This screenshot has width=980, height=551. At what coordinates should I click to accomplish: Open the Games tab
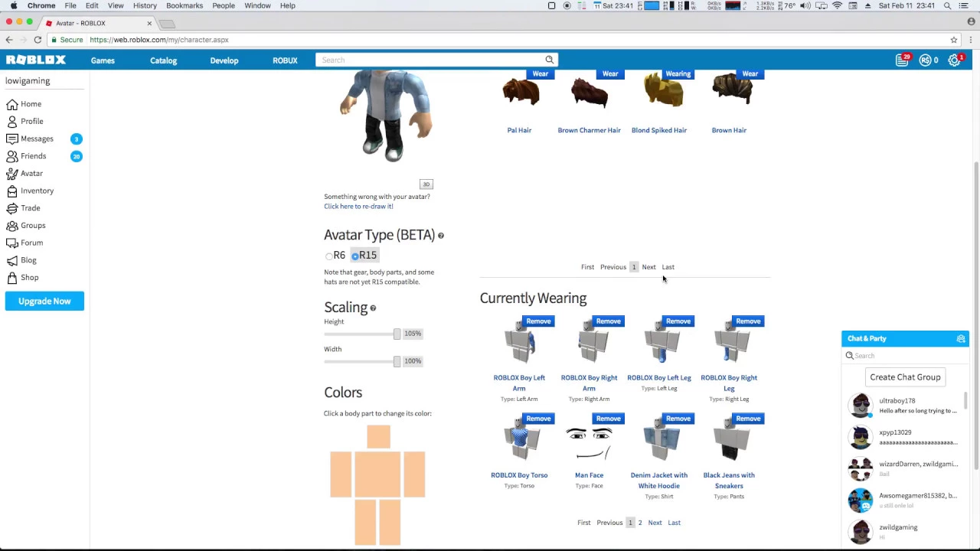pos(103,60)
